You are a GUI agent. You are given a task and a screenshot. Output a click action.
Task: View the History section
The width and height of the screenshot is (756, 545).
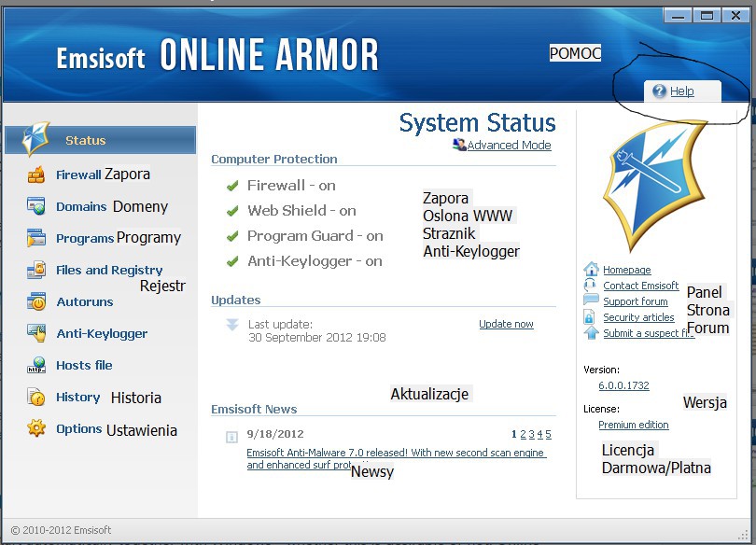(78, 397)
